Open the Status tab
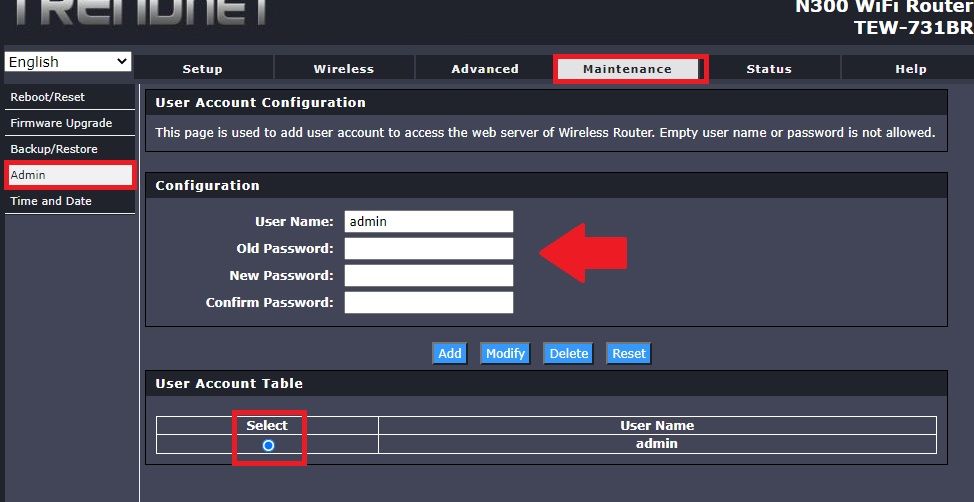 tap(769, 69)
